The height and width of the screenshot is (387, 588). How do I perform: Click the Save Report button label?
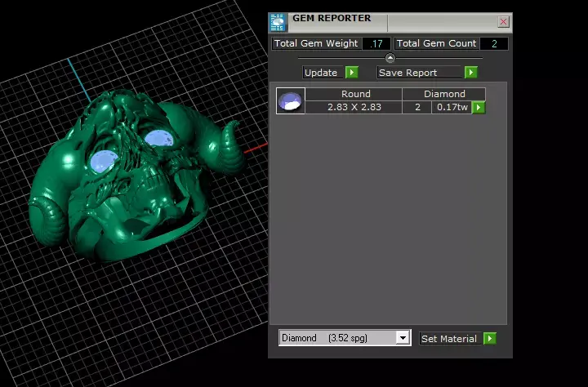pos(420,73)
